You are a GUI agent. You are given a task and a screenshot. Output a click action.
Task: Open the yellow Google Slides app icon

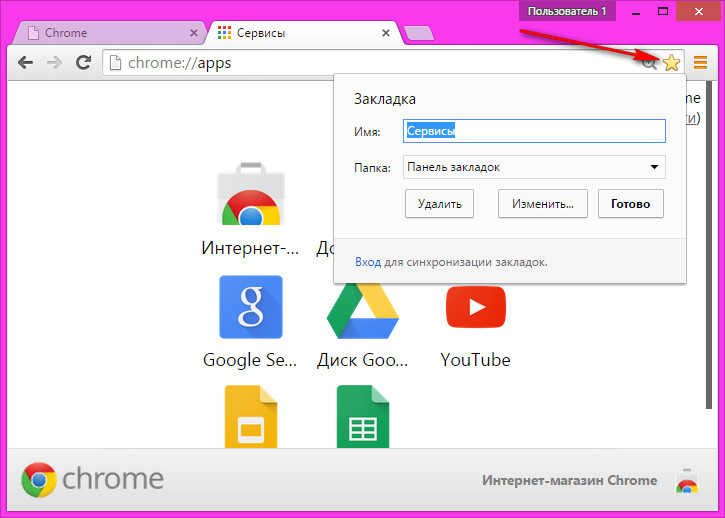251,416
